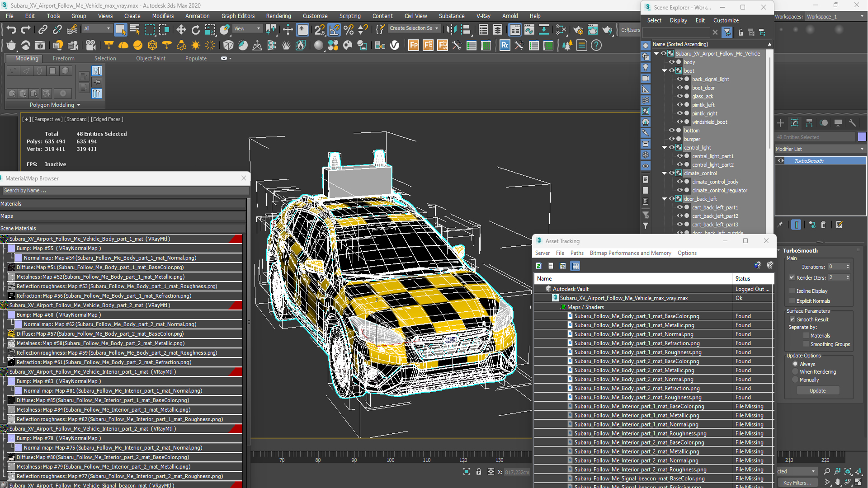Click the Materials category header in Material Browser
Screen dimensions: 868x488
tap(123, 204)
